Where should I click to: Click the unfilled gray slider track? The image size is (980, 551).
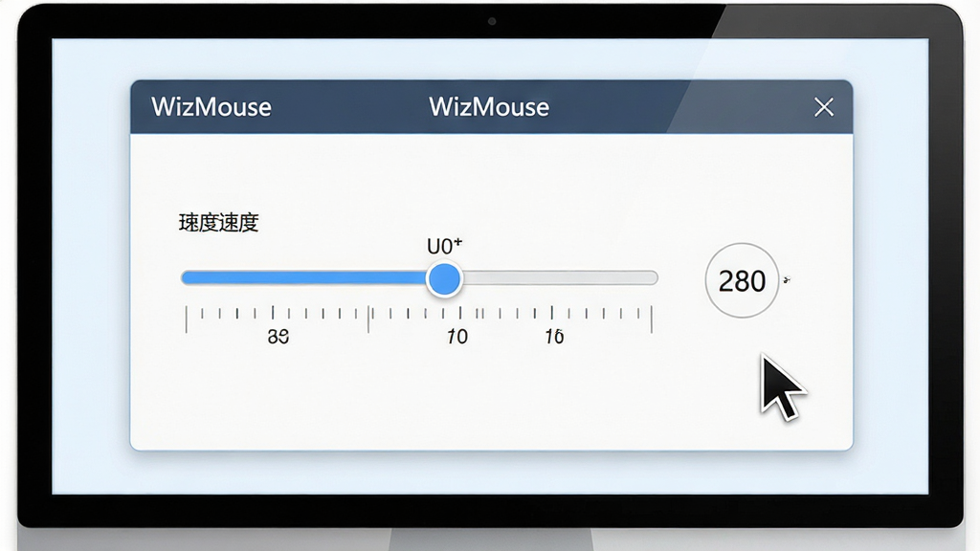click(x=560, y=278)
